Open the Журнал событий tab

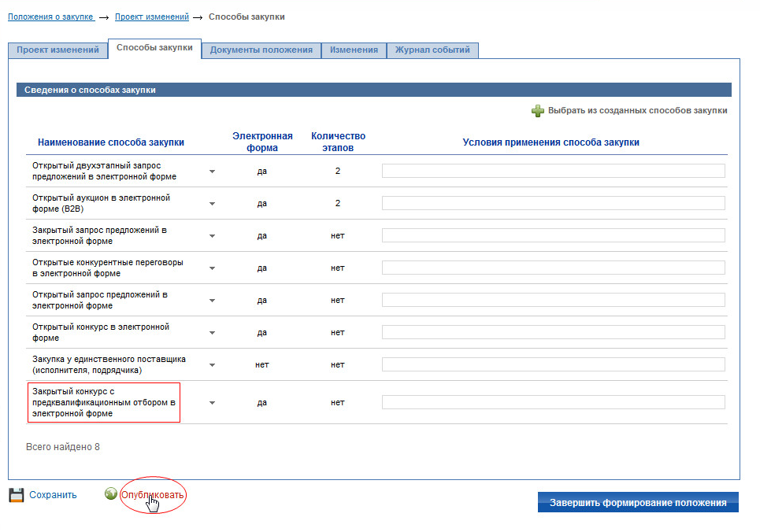coord(432,50)
